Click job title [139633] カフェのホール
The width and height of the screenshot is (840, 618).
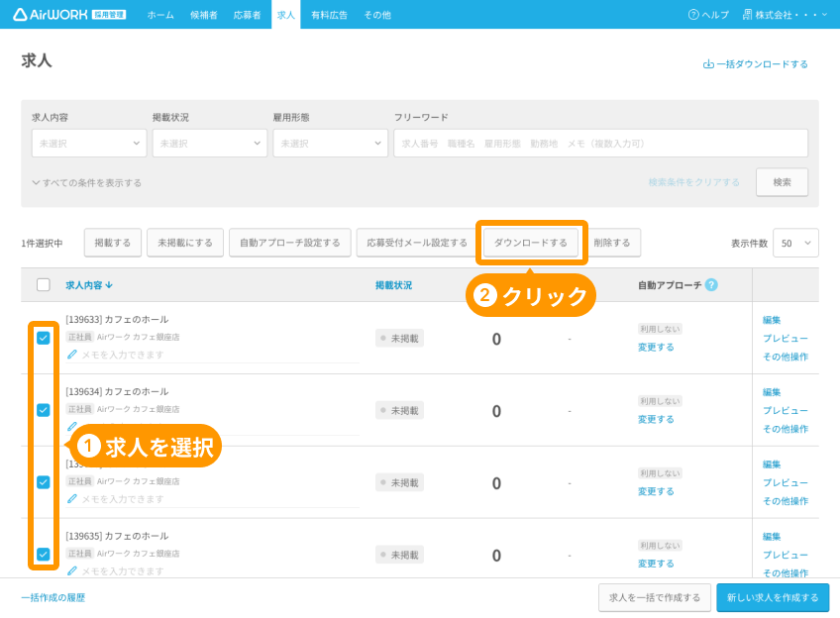[117, 319]
